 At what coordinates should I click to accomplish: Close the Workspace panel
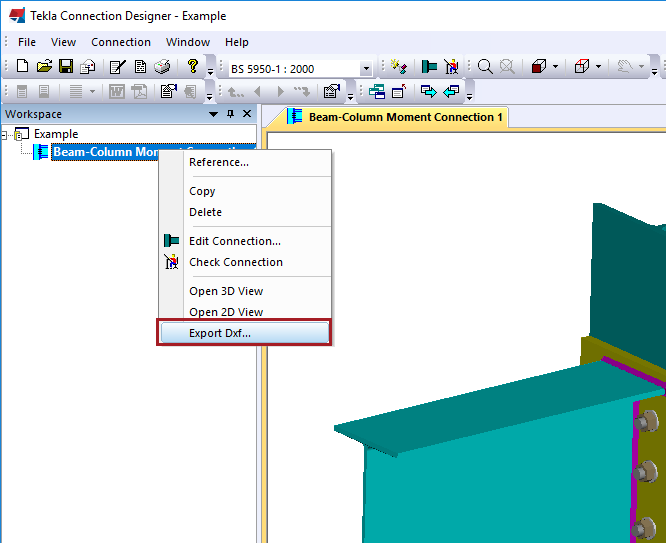(x=247, y=114)
